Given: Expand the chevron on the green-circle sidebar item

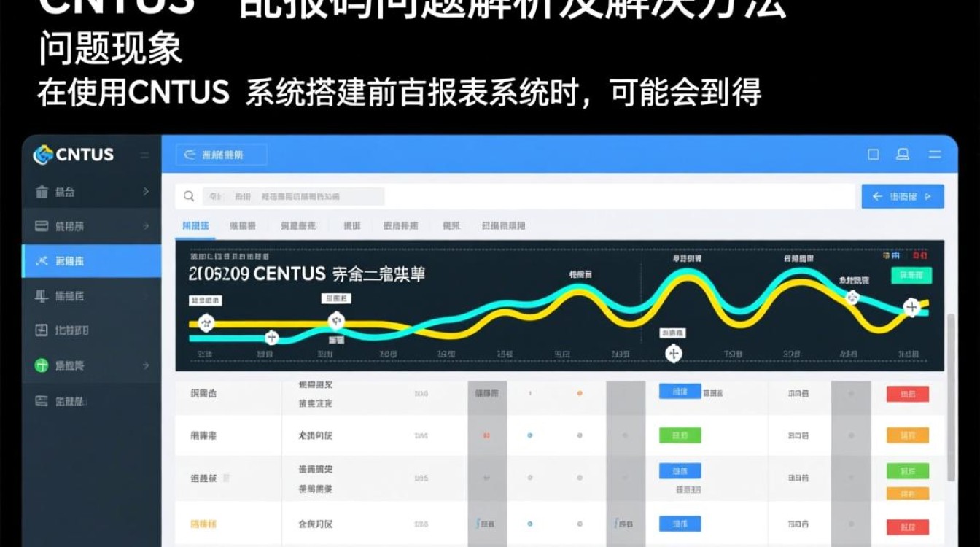Looking at the screenshot, I should coord(146,365).
